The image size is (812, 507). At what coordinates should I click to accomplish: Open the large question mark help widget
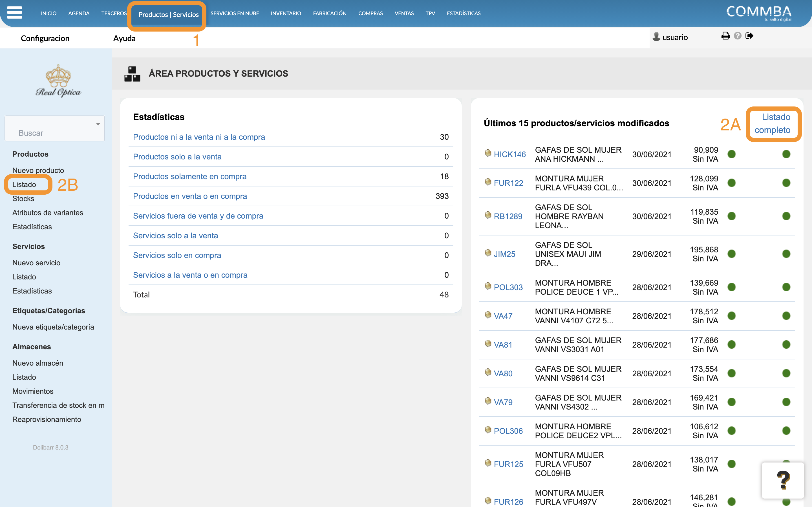point(783,480)
